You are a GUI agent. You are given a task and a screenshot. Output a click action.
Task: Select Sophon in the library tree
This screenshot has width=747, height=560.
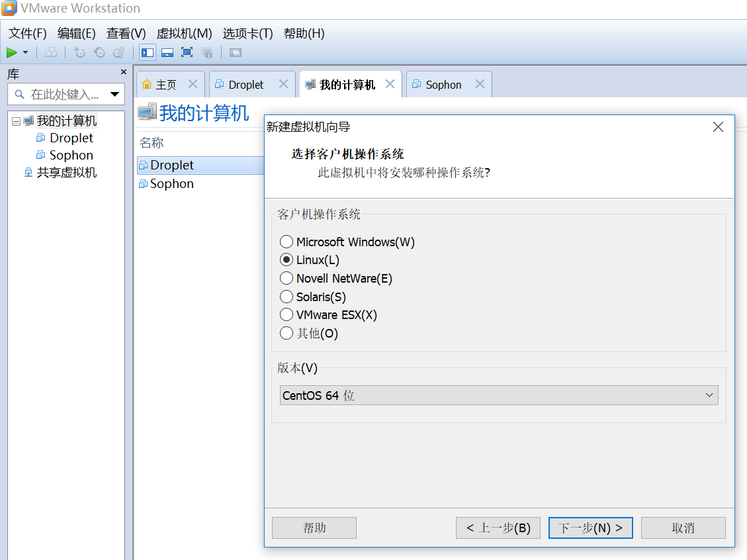click(x=71, y=156)
